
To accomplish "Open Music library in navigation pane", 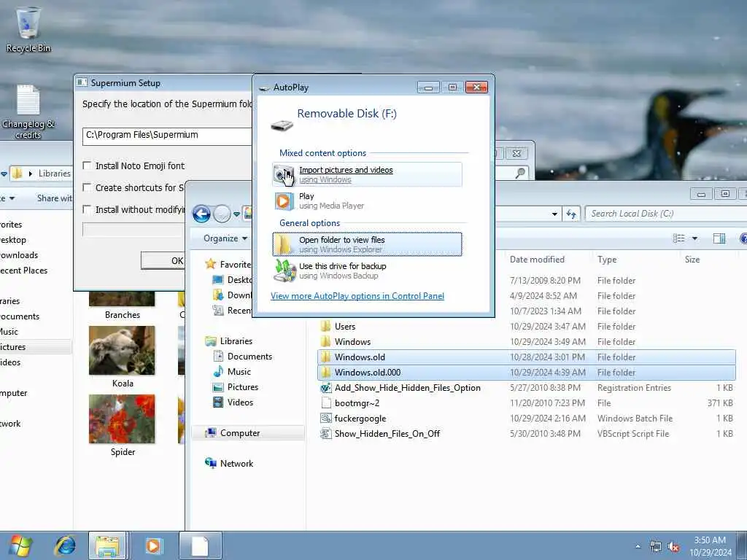I will [x=239, y=371].
